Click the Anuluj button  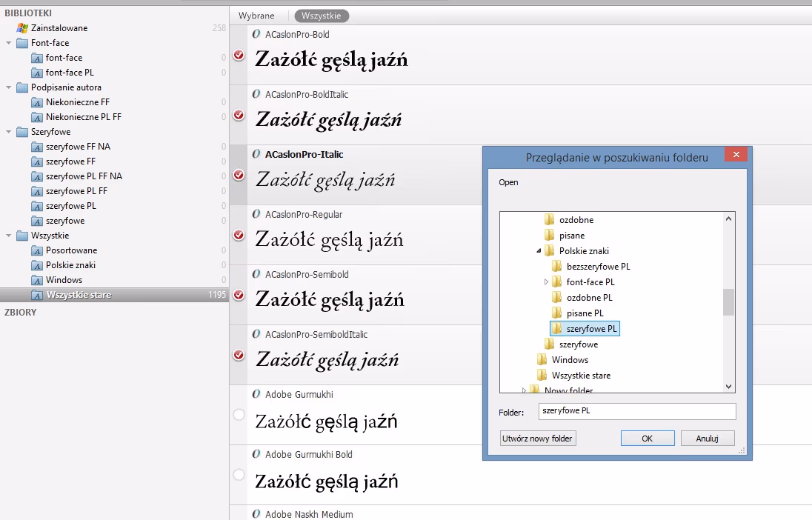tap(707, 439)
